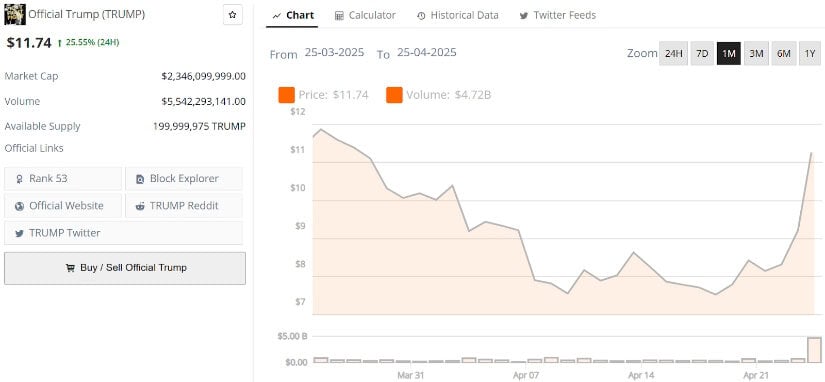Click the Official Trump (TRUMP) title
Viewport: 825px width, 382px height.
86,15
